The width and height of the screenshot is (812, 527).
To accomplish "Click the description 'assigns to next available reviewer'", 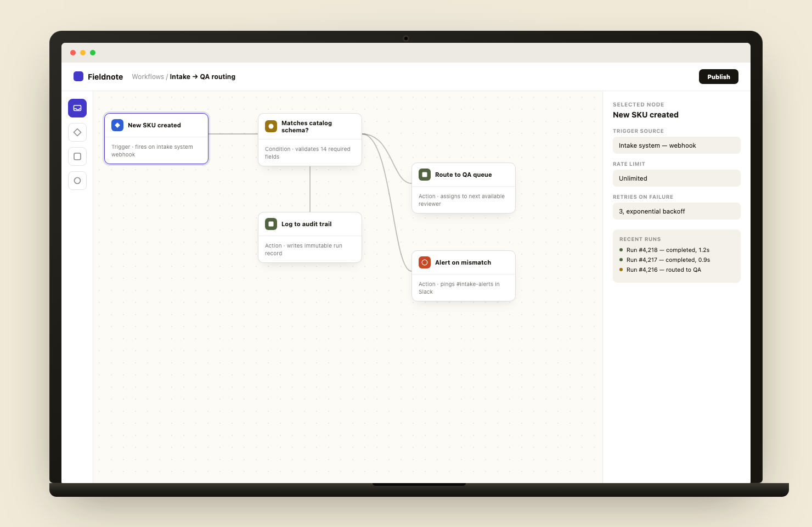I will pyautogui.click(x=461, y=200).
